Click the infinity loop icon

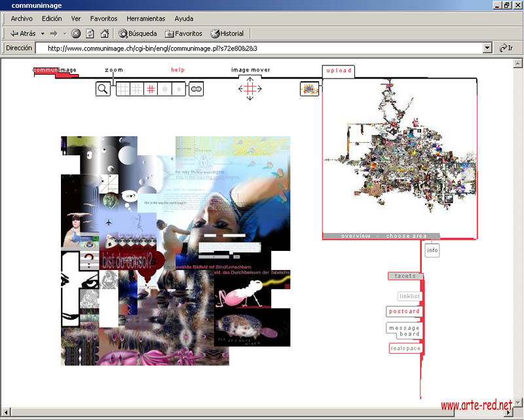[x=196, y=89]
